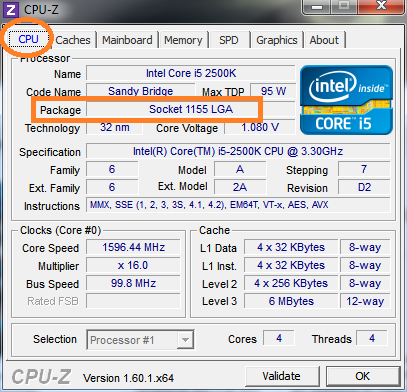Click the OK button
Screen dimensions: 407x392
tap(362, 376)
